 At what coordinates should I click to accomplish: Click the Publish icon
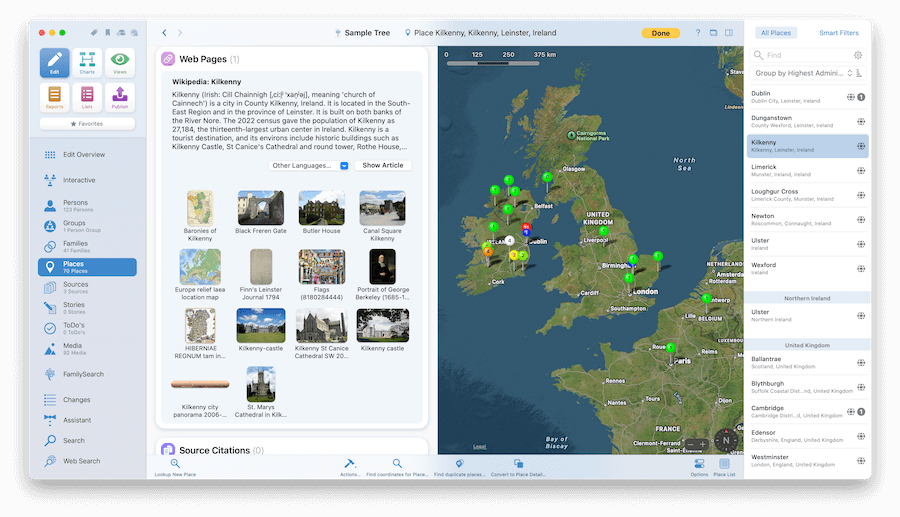tap(119, 97)
